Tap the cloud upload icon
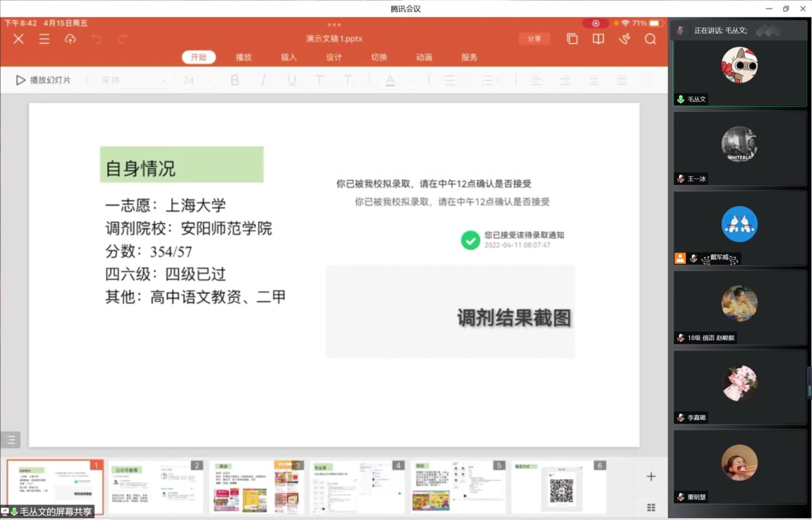Image resolution: width=812 pixels, height=520 pixels. [x=70, y=39]
